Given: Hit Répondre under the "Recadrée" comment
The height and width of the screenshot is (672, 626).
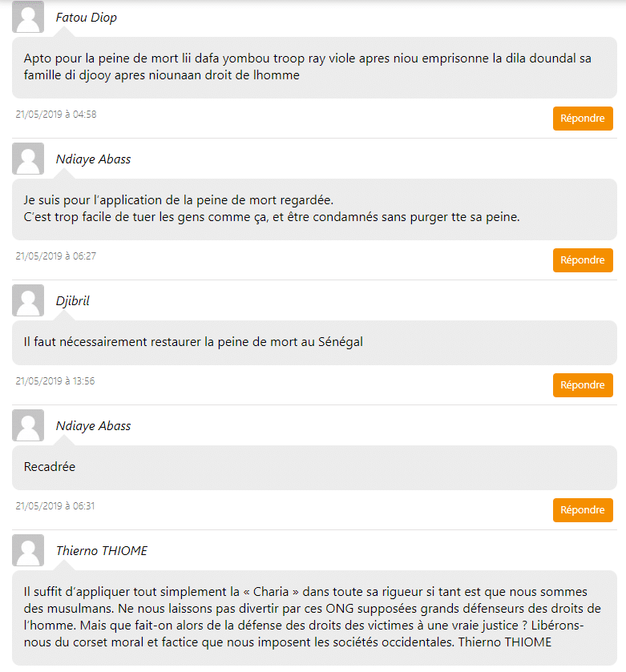Looking at the screenshot, I should pos(583,510).
